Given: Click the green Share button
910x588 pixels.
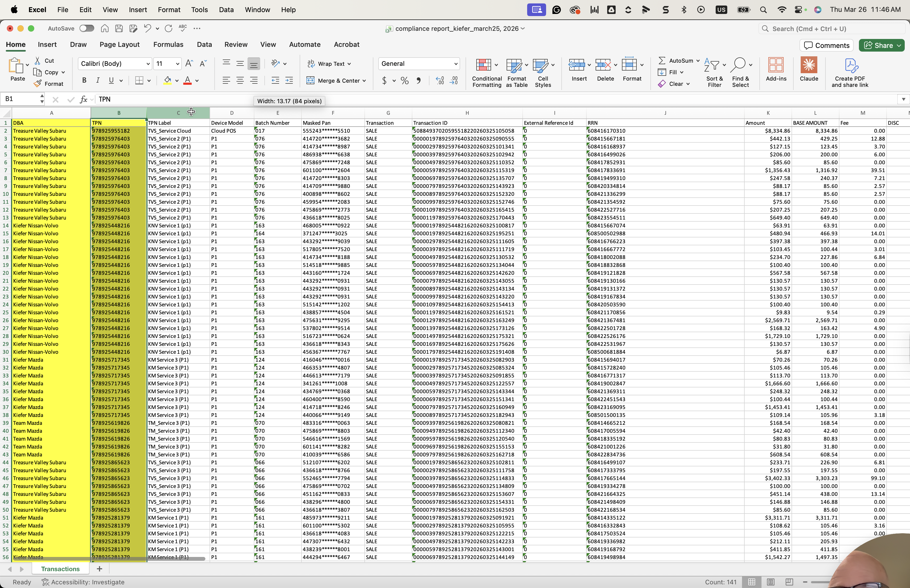Looking at the screenshot, I should tap(882, 46).
